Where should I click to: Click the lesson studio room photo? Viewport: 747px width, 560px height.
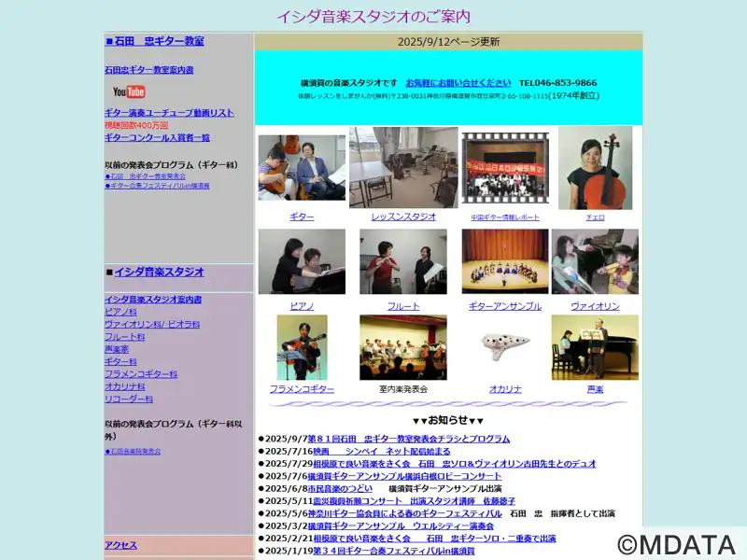[x=403, y=168]
